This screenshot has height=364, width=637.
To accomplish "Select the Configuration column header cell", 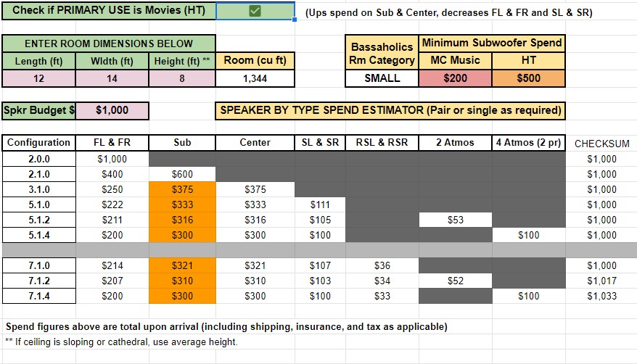I will click(38, 143).
